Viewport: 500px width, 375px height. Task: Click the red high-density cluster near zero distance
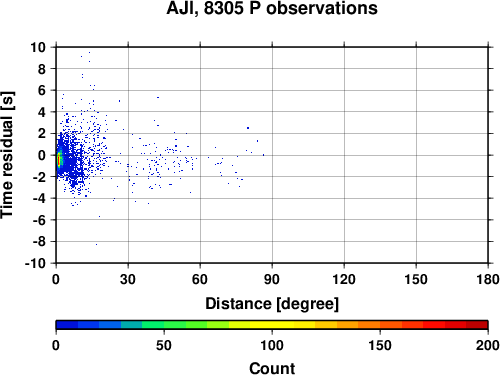[x=58, y=160]
